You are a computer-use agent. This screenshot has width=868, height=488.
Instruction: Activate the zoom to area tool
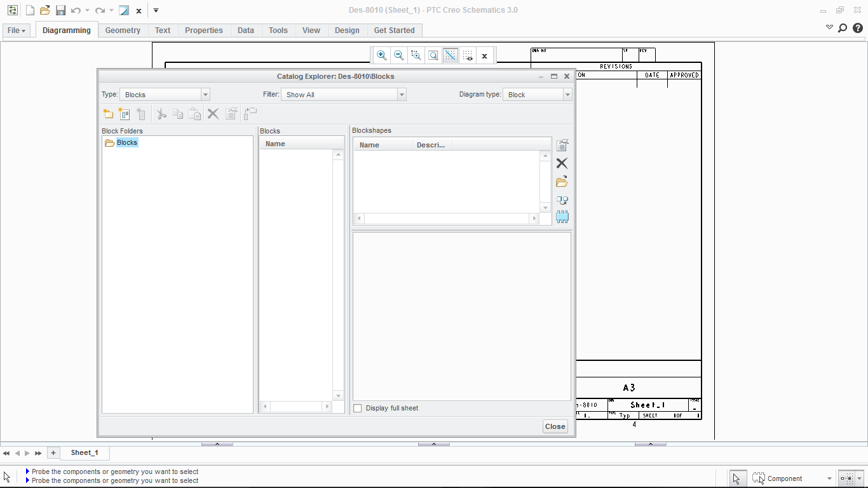pos(416,55)
